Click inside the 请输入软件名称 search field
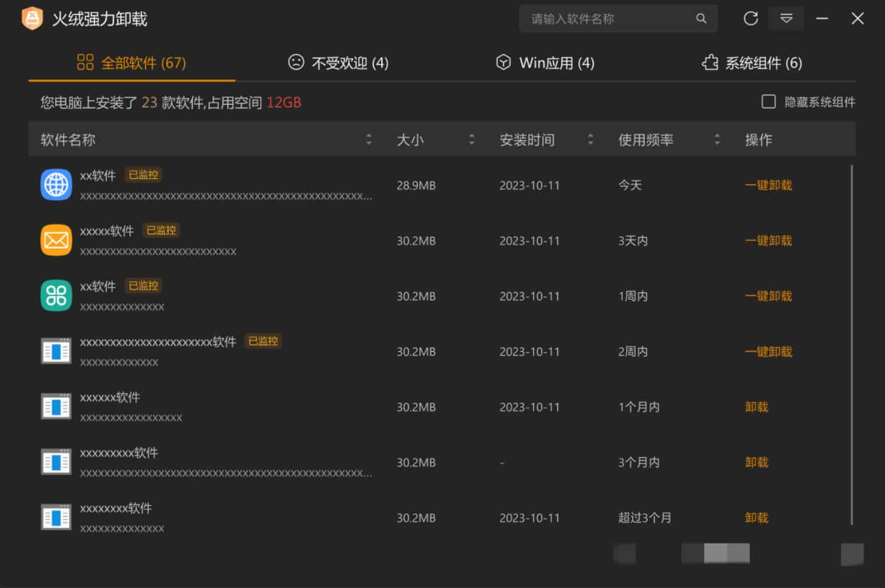Screen dimensions: 885x588 607,19
